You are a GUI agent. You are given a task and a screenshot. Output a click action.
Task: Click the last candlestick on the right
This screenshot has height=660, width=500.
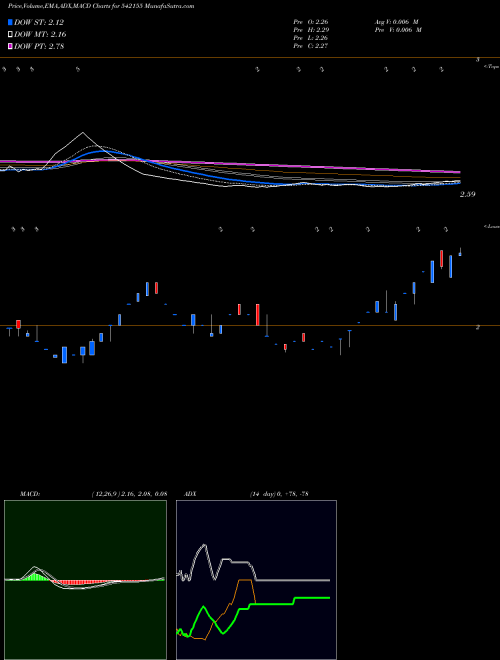[460, 252]
